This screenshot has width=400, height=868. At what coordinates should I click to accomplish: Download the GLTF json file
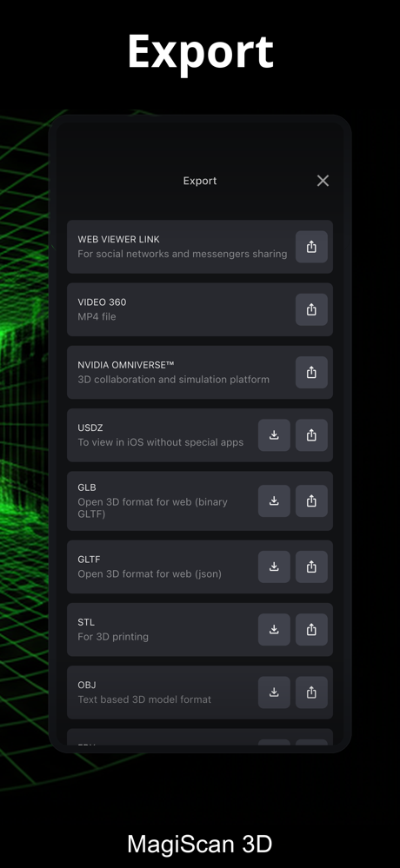coord(274,567)
